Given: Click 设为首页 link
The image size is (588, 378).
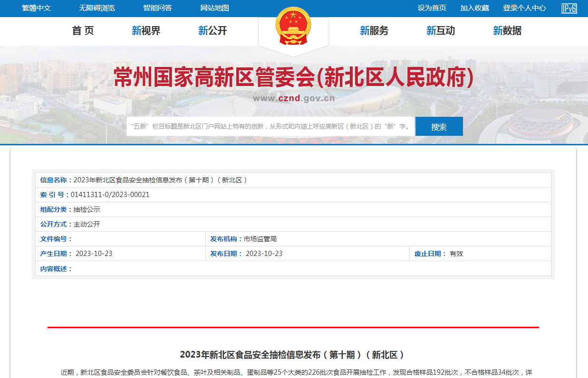Looking at the screenshot, I should coord(432,8).
